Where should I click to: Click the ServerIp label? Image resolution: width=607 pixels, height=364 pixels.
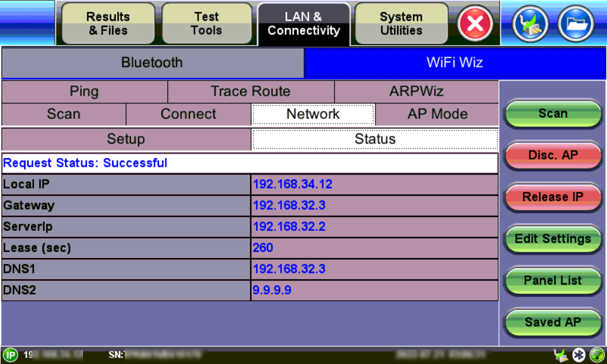pyautogui.click(x=28, y=227)
